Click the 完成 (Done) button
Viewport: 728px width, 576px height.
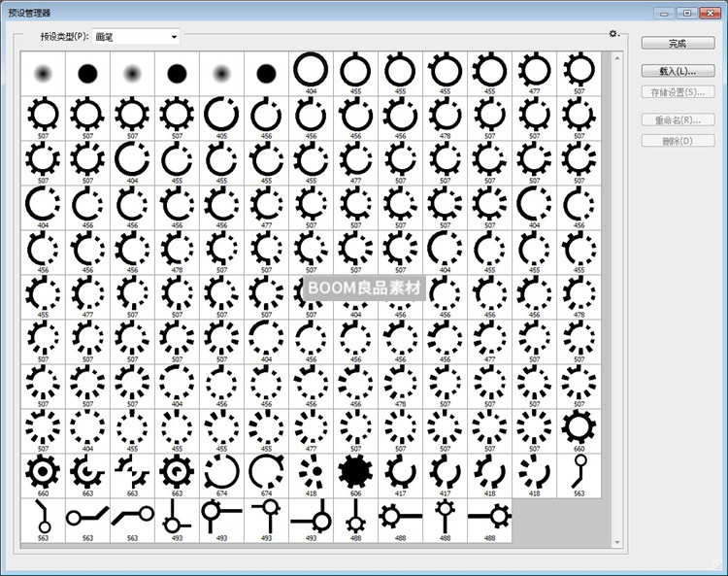pyautogui.click(x=677, y=44)
